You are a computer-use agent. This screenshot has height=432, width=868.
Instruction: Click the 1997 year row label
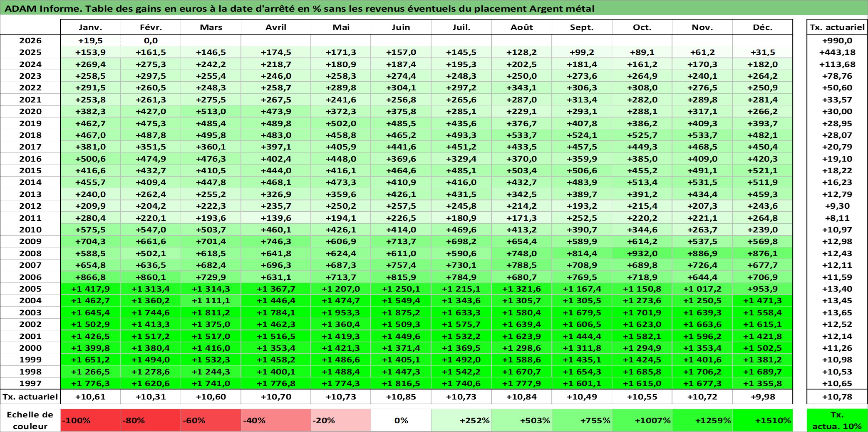point(30,383)
